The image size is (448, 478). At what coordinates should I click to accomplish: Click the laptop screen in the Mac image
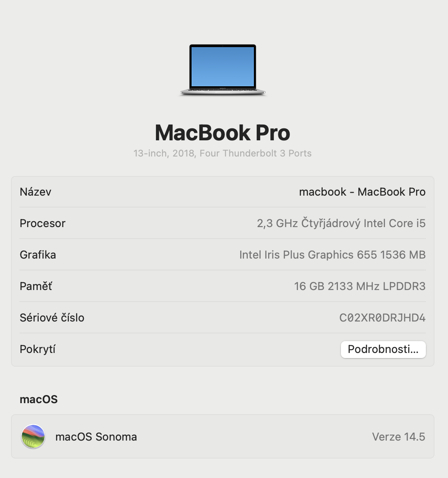point(222,66)
